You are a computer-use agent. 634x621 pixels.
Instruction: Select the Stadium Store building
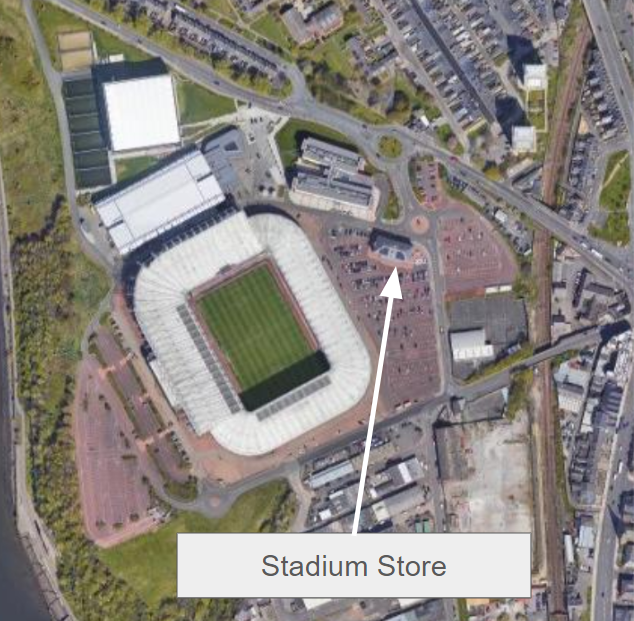click(x=392, y=247)
